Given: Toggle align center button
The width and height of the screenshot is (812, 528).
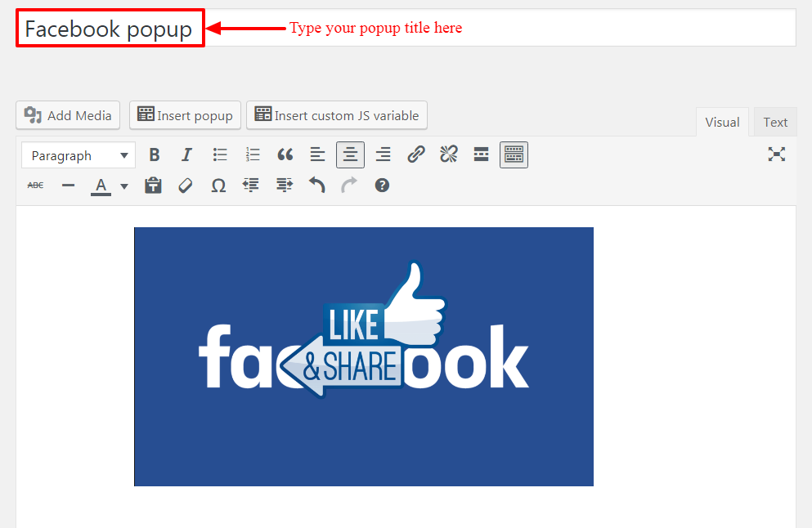Looking at the screenshot, I should click(350, 154).
